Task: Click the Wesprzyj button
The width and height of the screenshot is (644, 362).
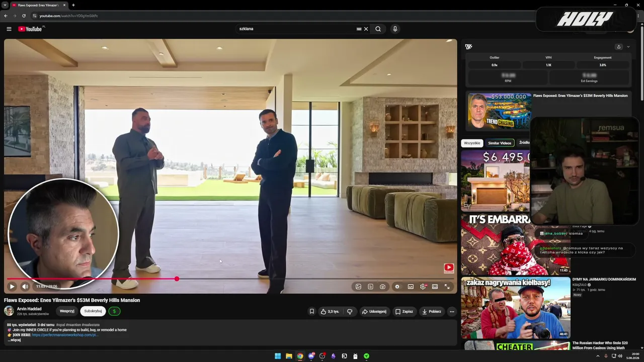Action: point(67,311)
